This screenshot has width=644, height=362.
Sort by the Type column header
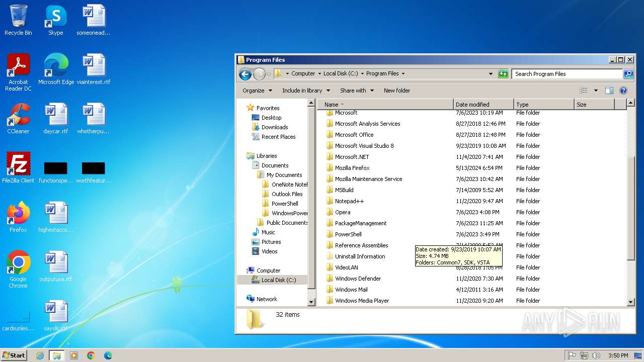(x=544, y=105)
